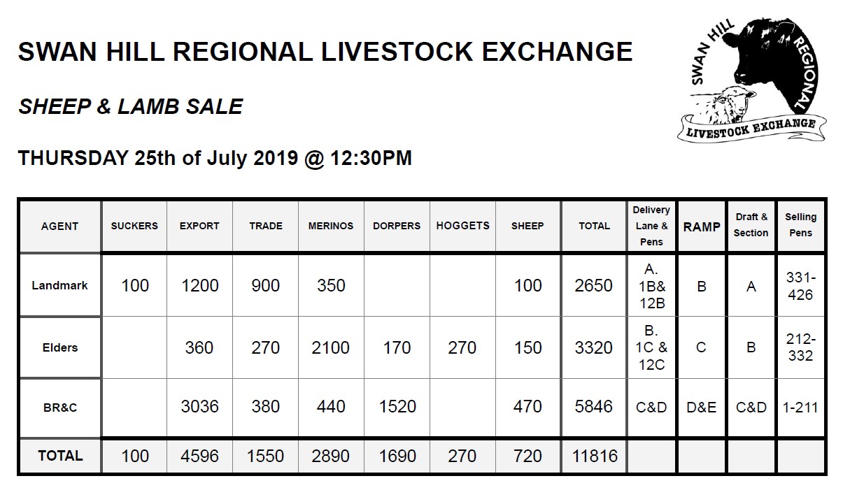Viewport: 843px width, 504px height.
Task: Click Landmark's selling pens 331-426 cell
Action: (801, 286)
